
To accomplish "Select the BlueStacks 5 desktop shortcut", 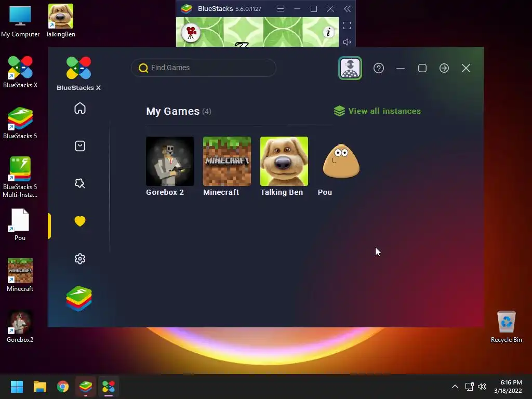I will (20, 123).
